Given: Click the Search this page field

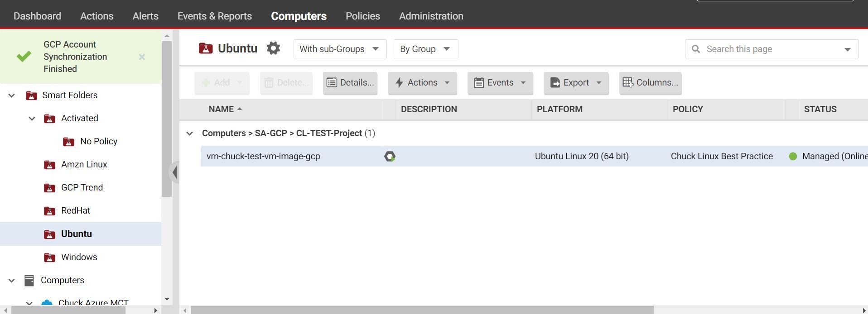Looking at the screenshot, I should pyautogui.click(x=772, y=49).
